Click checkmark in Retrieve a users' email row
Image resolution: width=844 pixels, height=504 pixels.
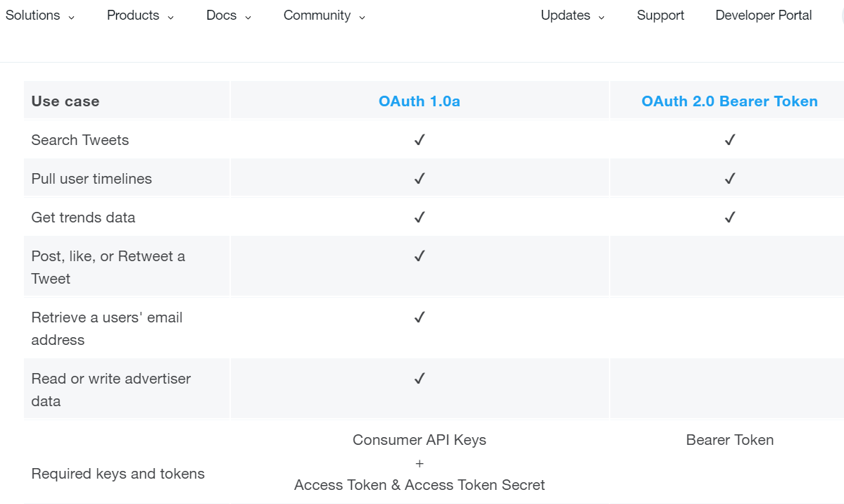pyautogui.click(x=420, y=317)
